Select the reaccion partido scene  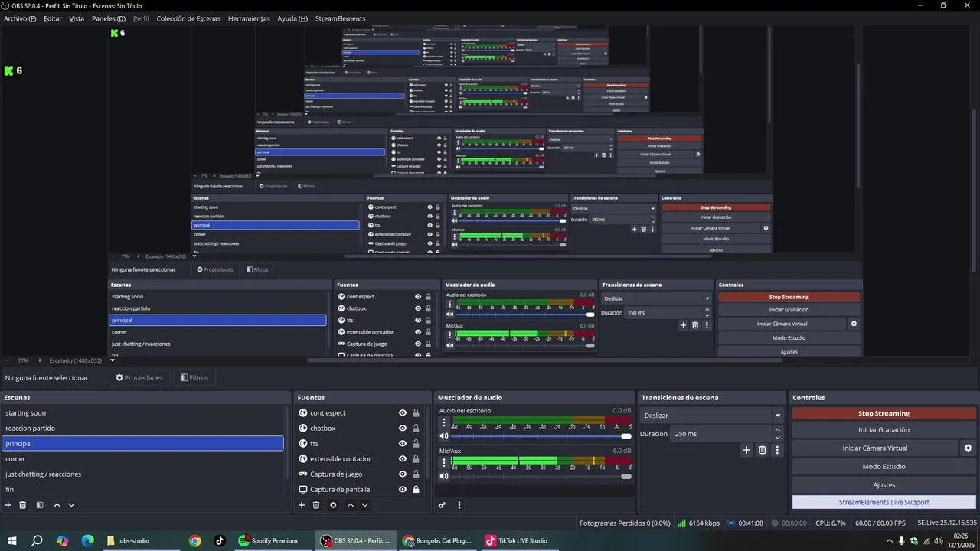click(x=143, y=429)
